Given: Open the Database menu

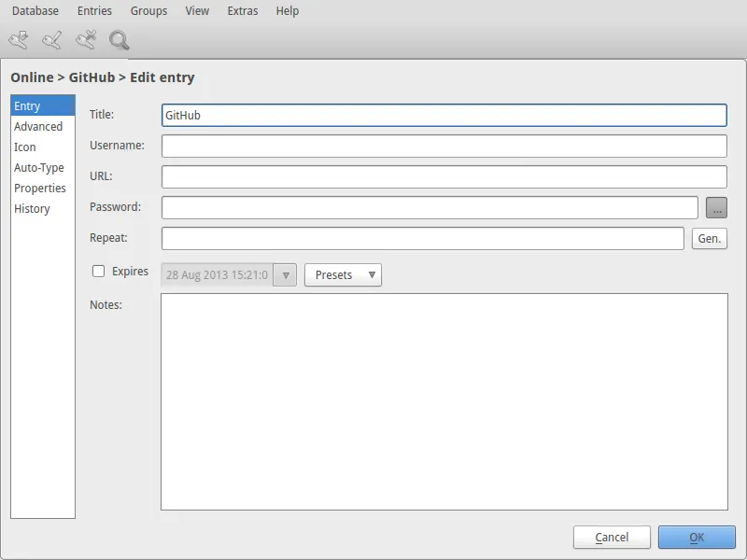Looking at the screenshot, I should click(x=35, y=11).
